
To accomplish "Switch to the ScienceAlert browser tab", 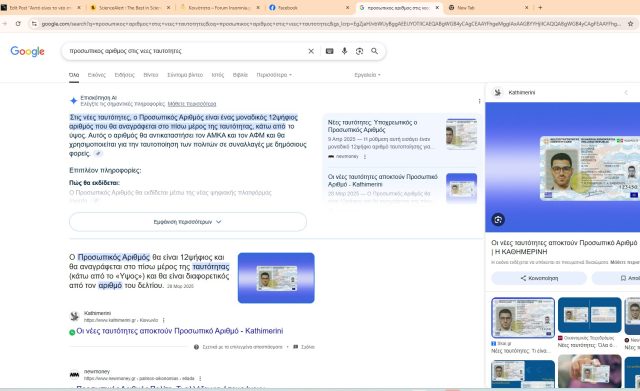I will (130, 7).
